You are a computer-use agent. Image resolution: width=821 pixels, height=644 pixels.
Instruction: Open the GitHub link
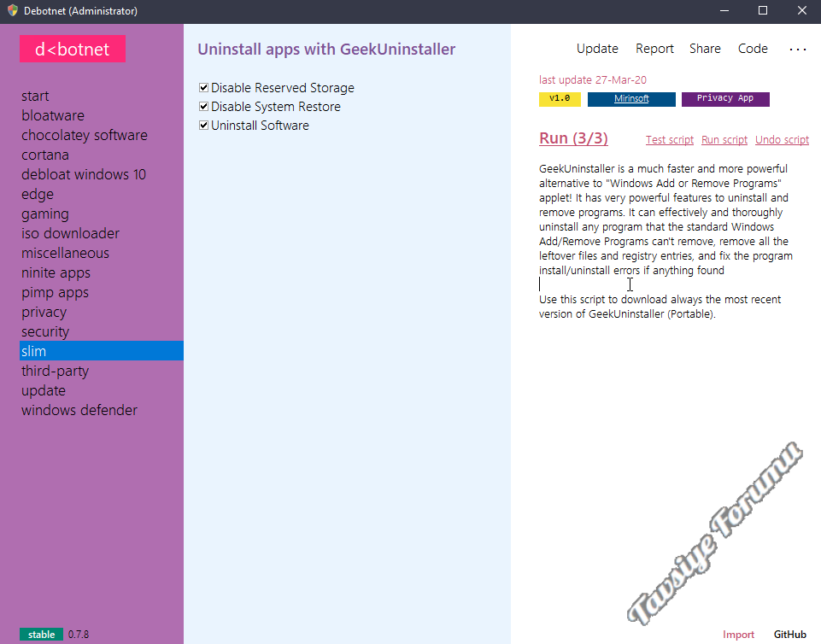click(x=789, y=635)
